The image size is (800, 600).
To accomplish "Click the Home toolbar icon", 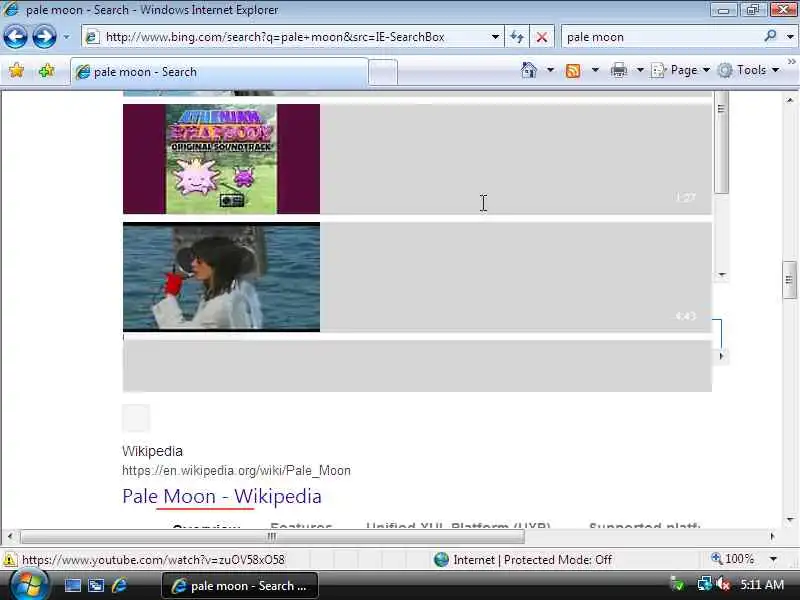I will (529, 70).
